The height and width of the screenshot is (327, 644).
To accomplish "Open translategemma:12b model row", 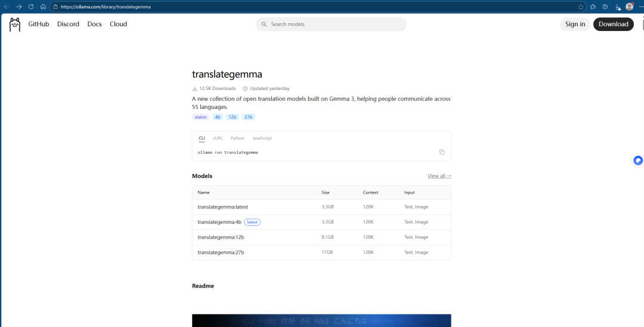I will [321, 237].
